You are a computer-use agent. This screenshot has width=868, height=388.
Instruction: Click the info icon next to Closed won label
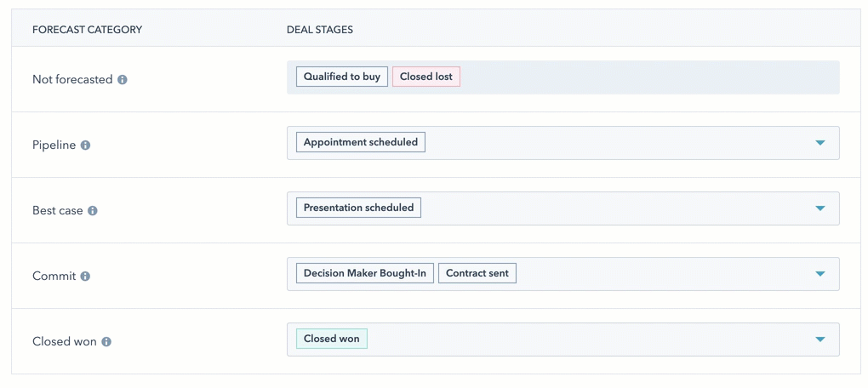pos(106,342)
